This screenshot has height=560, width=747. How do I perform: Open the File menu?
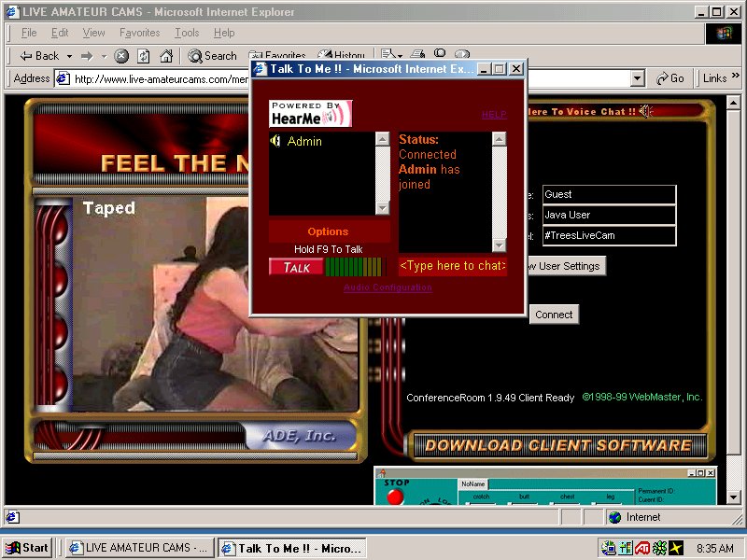click(29, 33)
